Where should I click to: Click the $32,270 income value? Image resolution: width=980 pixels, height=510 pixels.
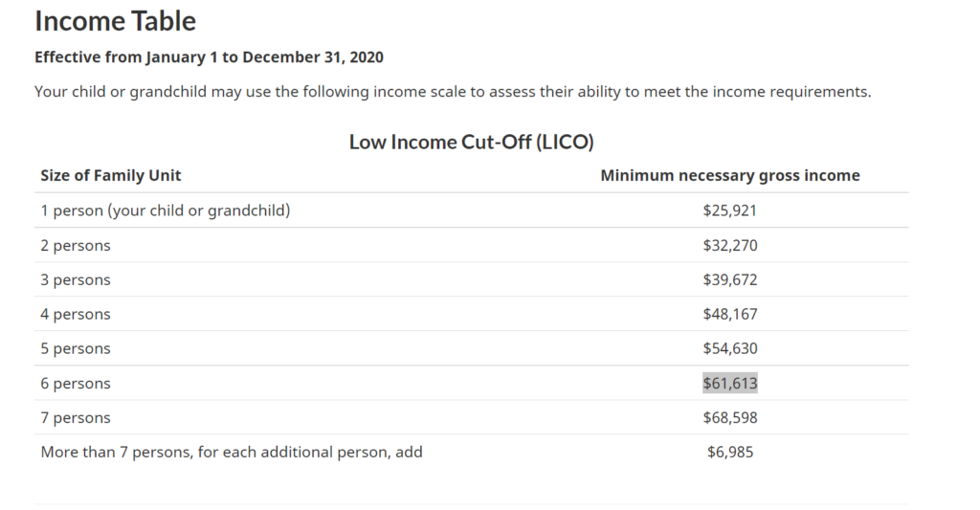coord(729,246)
